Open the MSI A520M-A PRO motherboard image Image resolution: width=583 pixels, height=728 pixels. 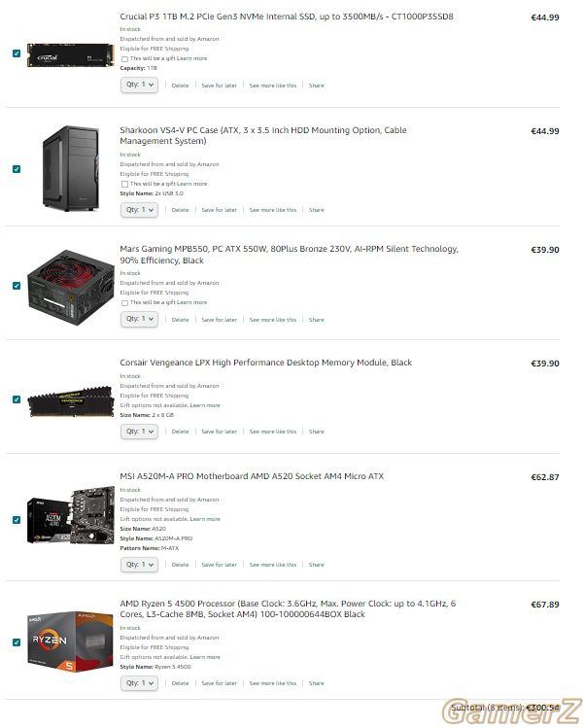(x=71, y=515)
